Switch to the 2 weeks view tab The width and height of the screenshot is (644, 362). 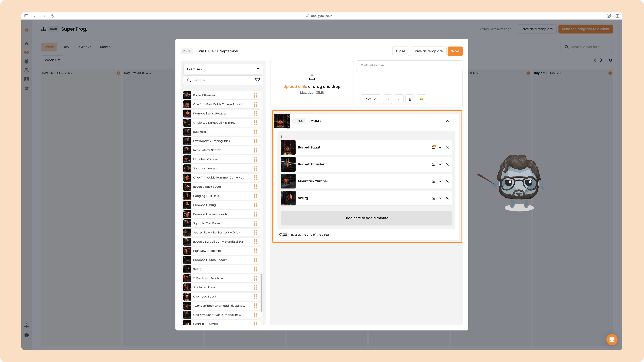coord(84,47)
